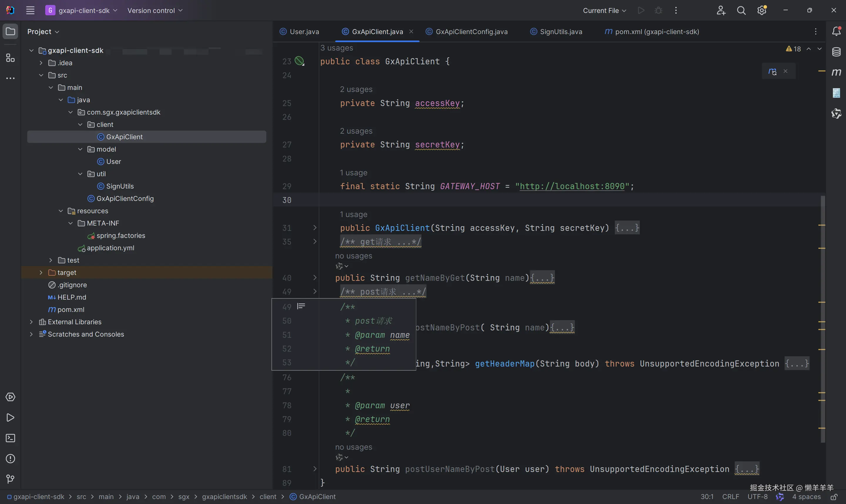Click the "3 usages" hint above class
846x504 pixels.
point(337,48)
